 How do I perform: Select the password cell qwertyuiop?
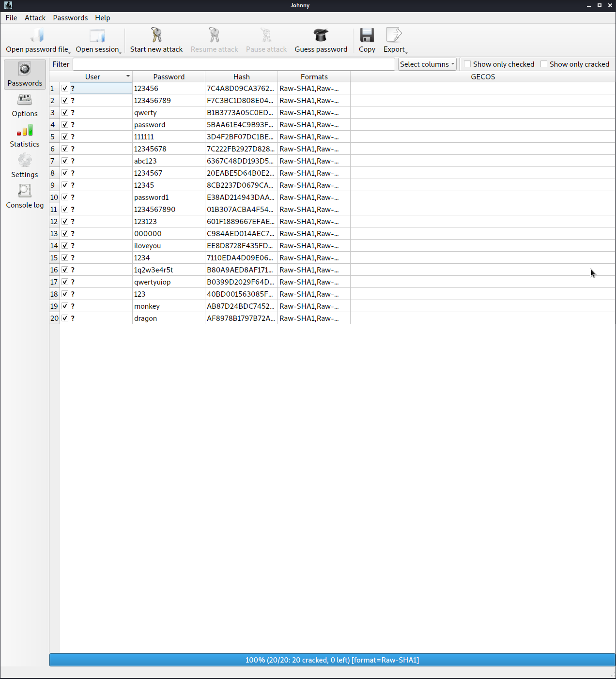point(169,282)
